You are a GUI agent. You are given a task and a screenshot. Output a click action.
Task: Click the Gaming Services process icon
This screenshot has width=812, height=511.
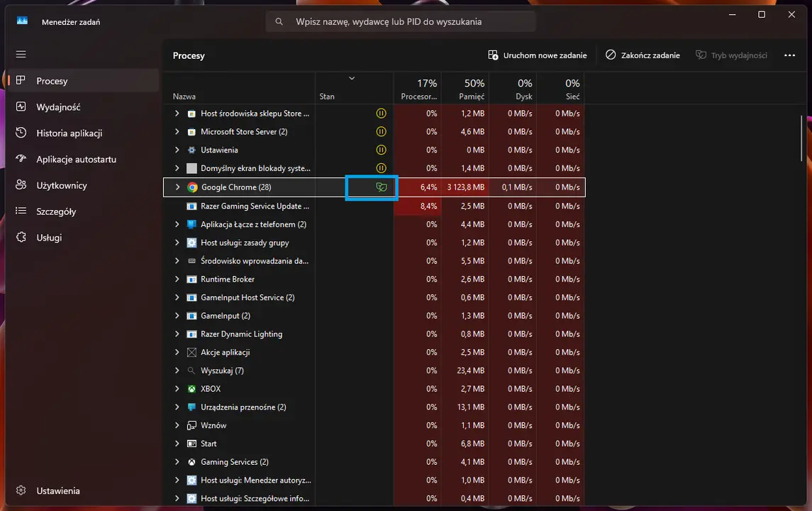tap(191, 462)
